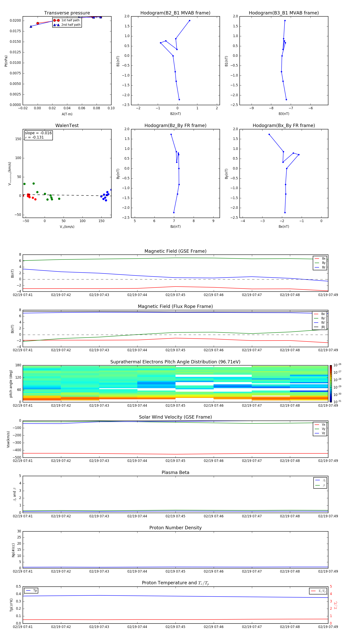The height and width of the screenshot is (644, 351).
Task: Click the "Bz(nT)" x-axis label
Action: (x=175, y=227)
